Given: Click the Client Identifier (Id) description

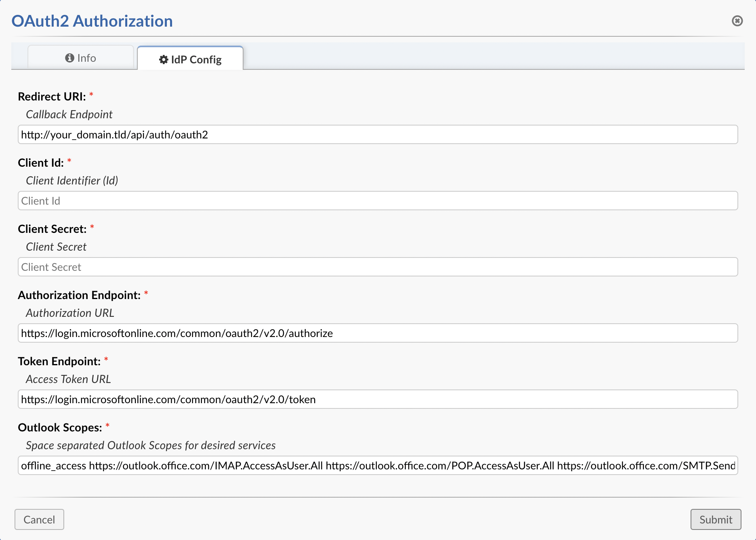Looking at the screenshot, I should [72, 180].
